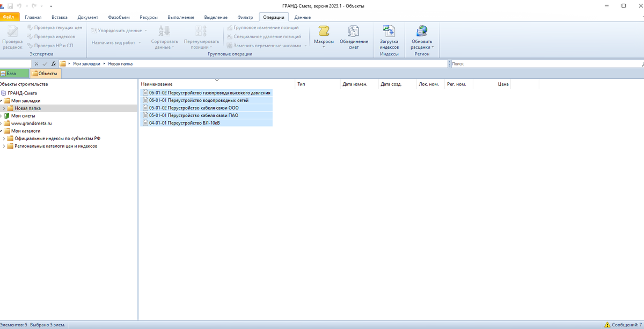Click the folder icon in the path bar
This screenshot has height=329, width=644.
coord(63,64)
